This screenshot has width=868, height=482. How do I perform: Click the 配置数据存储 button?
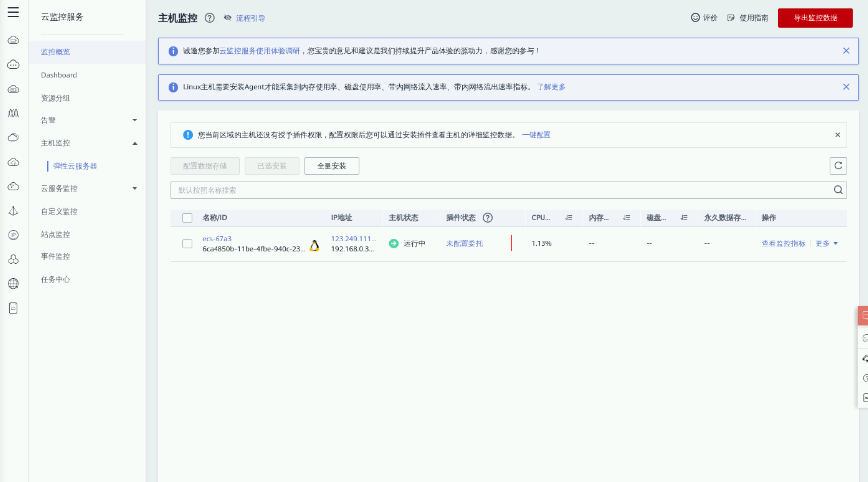tap(205, 166)
